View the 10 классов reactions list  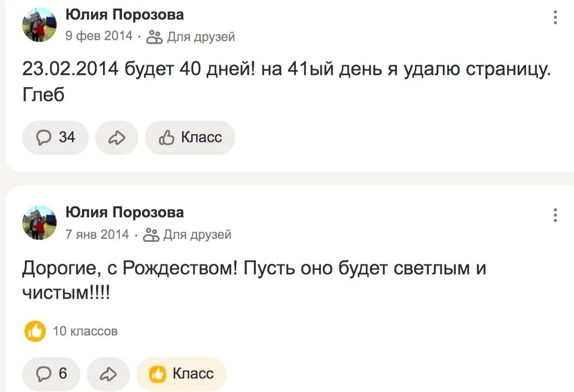(85, 331)
